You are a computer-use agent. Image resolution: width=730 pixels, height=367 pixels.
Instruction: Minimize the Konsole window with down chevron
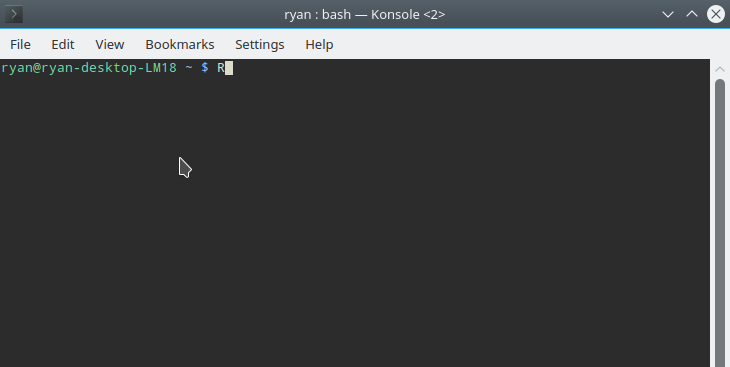[668, 14]
